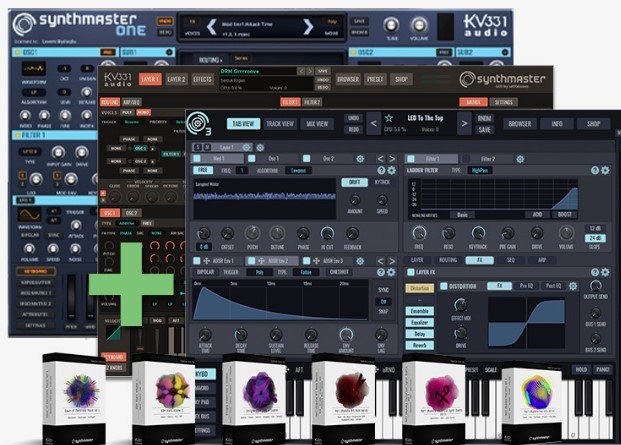Click the envelope Attack Time knob
Screen dimensions: 621x445
tap(205, 335)
